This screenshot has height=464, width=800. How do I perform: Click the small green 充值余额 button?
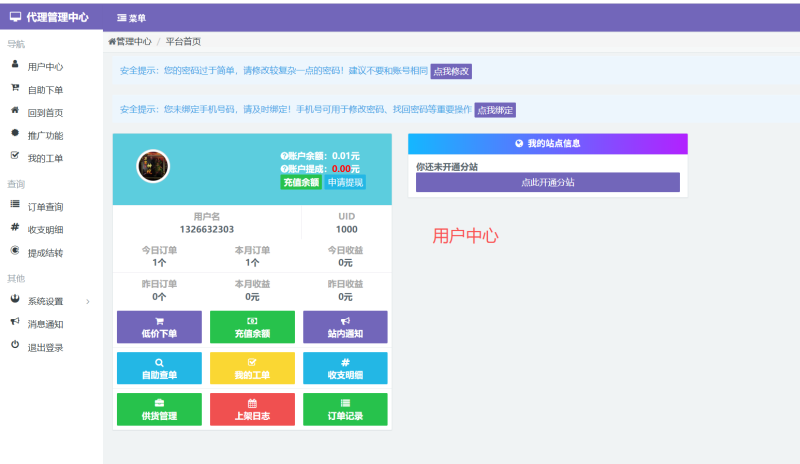point(301,182)
